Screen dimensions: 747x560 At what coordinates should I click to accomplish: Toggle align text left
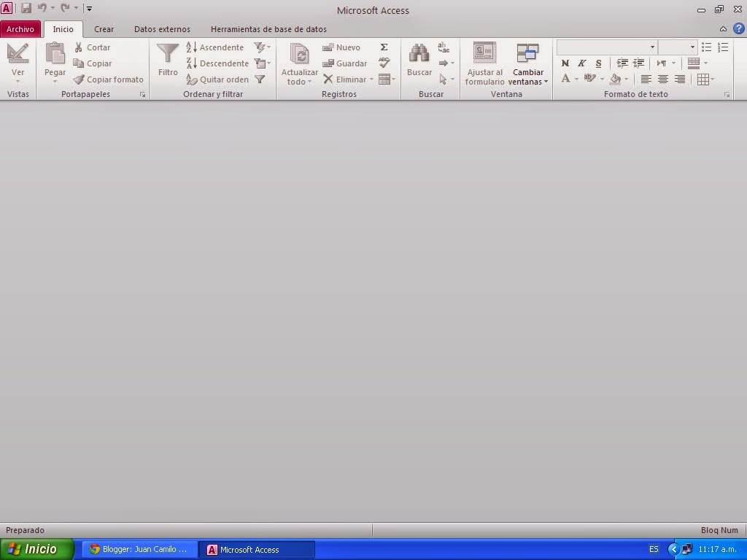(646, 79)
